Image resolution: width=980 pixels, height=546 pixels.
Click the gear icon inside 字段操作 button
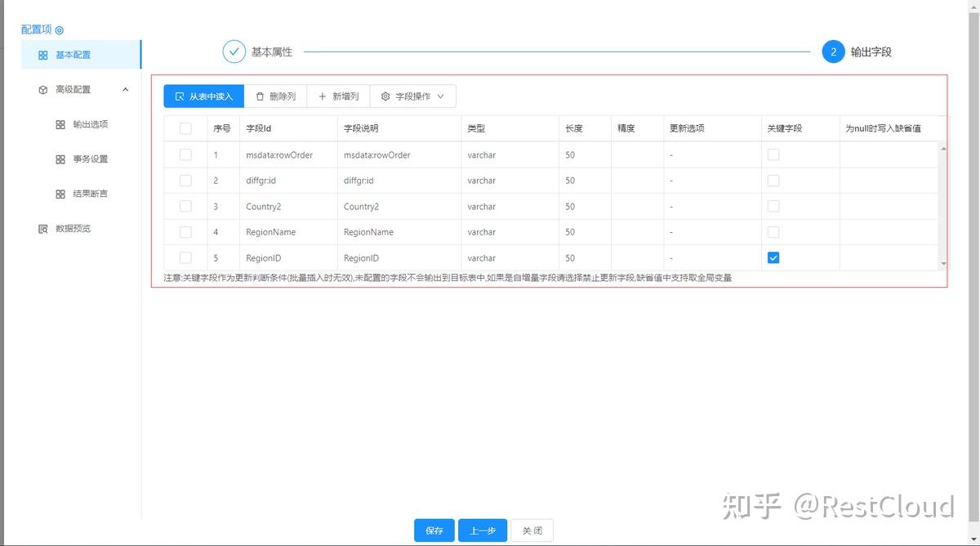click(x=385, y=95)
